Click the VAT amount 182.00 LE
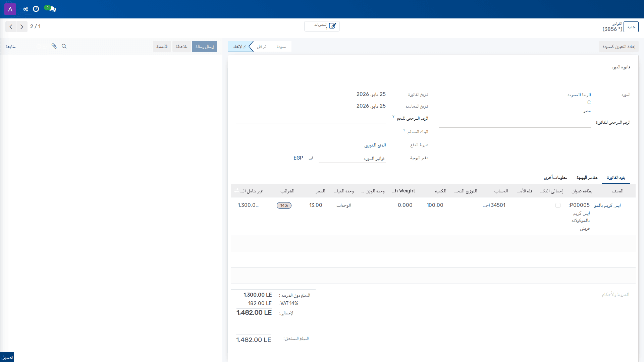 [x=260, y=303]
